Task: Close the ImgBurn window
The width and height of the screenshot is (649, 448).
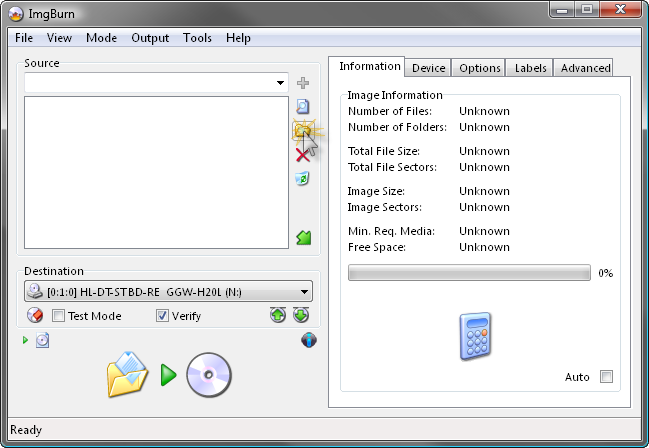Action: (620, 10)
